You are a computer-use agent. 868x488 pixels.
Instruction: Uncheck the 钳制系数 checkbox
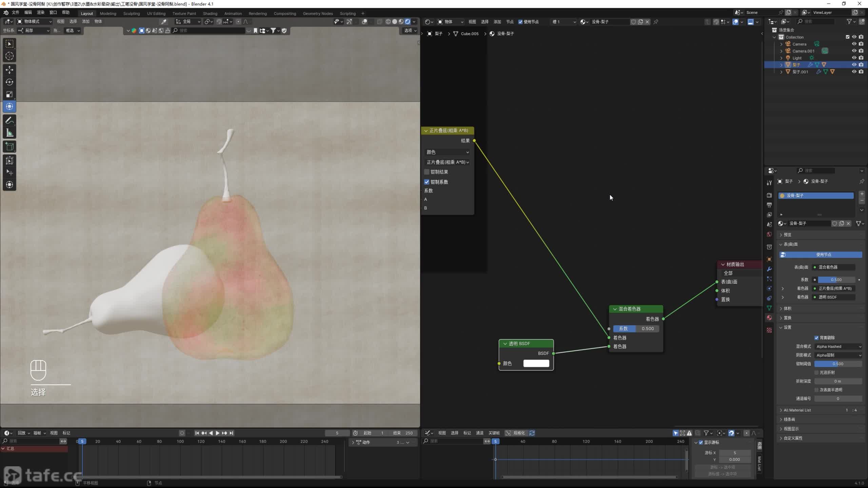pyautogui.click(x=427, y=182)
